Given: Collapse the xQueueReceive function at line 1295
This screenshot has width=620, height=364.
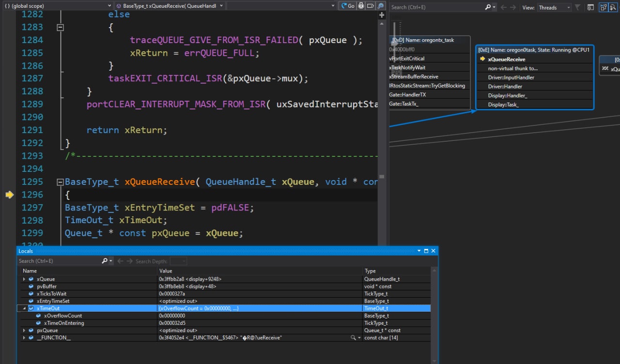Looking at the screenshot, I should (x=60, y=182).
